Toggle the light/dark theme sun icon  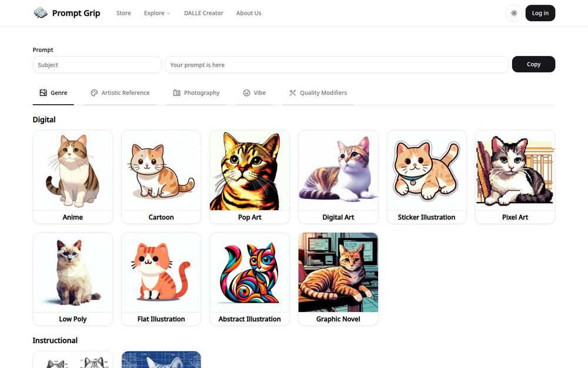(514, 13)
